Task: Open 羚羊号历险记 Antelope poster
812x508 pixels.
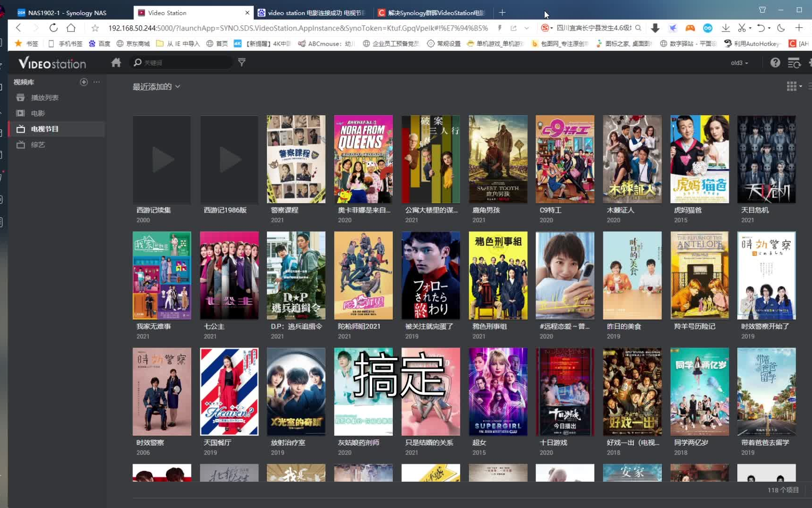Action: [699, 276]
